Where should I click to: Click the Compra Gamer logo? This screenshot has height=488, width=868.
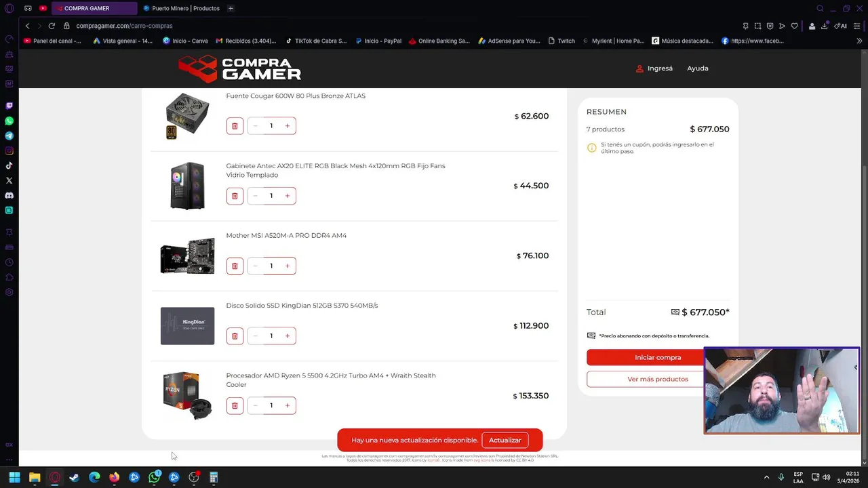click(x=239, y=68)
